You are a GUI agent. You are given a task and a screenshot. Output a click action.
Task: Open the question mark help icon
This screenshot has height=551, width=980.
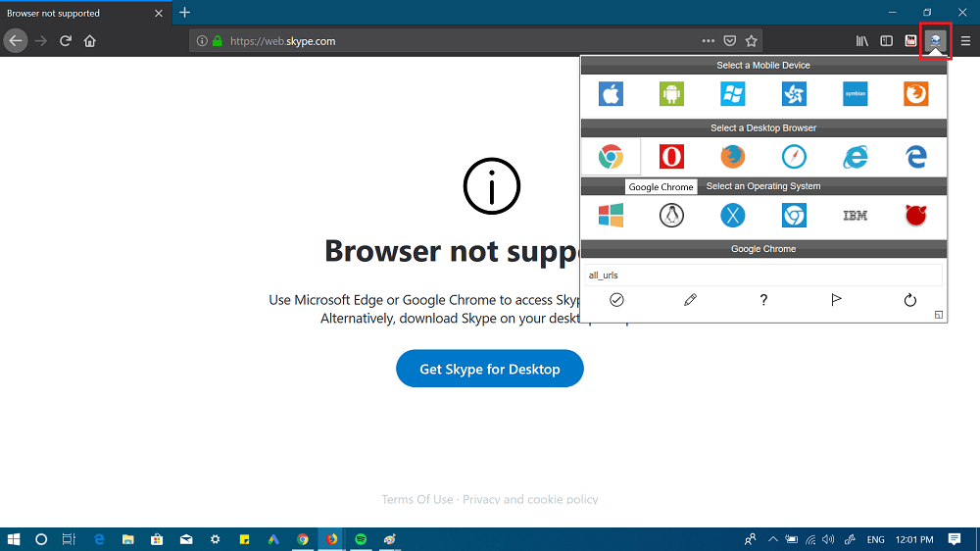(763, 300)
